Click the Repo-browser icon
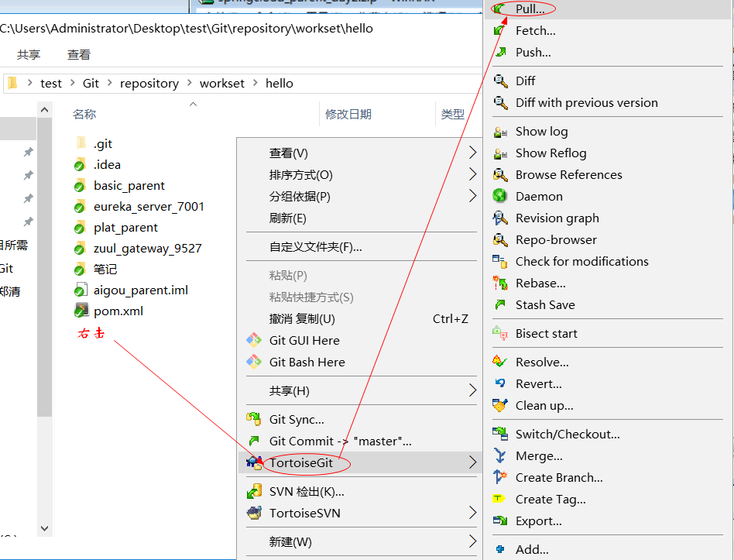This screenshot has height=560, width=734. 500,240
